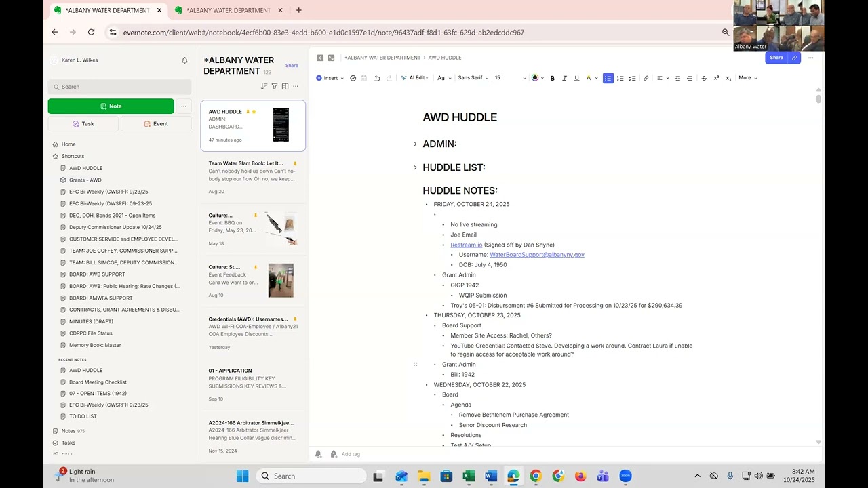Expand the ADMIN: section chevron
This screenshot has height=488, width=868.
(415, 144)
